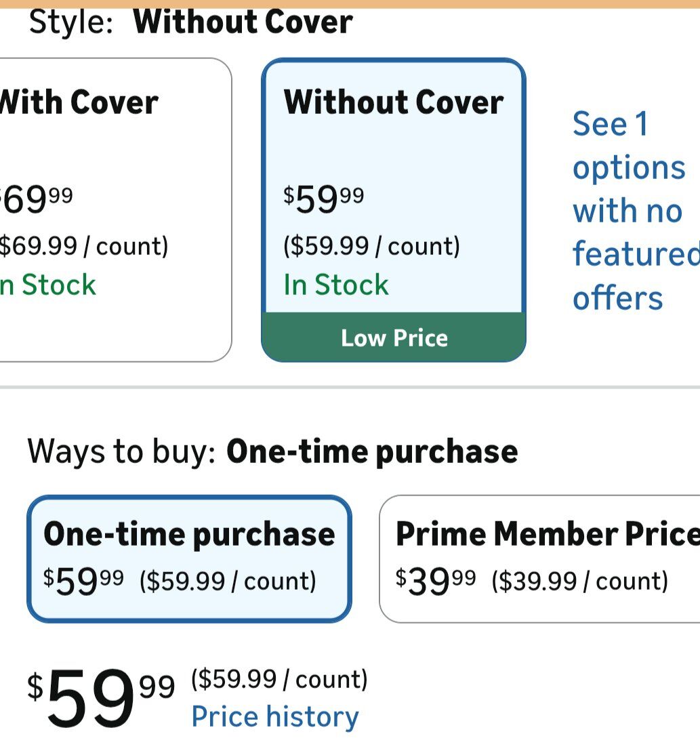Click the $59.99 price in Without Cover card
The image size is (700, 751).
click(x=324, y=199)
